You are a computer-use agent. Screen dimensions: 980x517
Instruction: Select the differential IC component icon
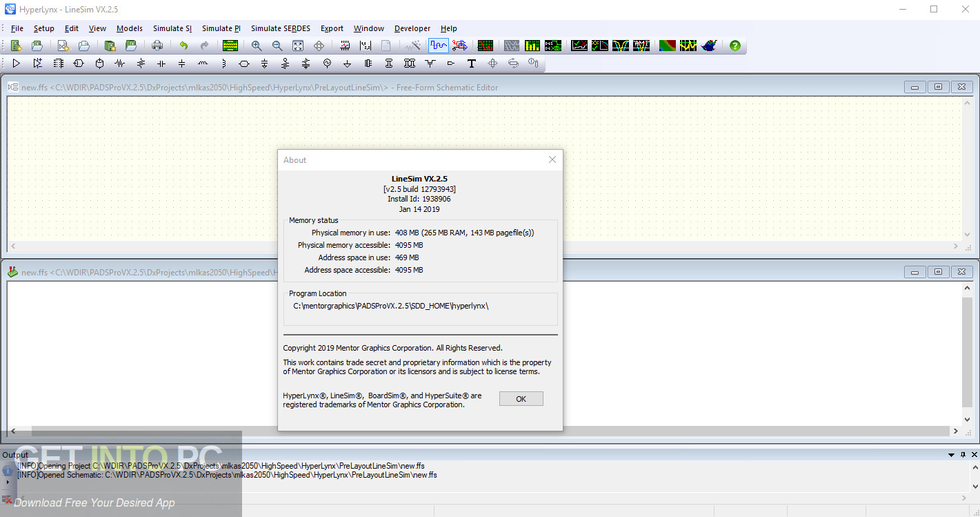(37, 64)
